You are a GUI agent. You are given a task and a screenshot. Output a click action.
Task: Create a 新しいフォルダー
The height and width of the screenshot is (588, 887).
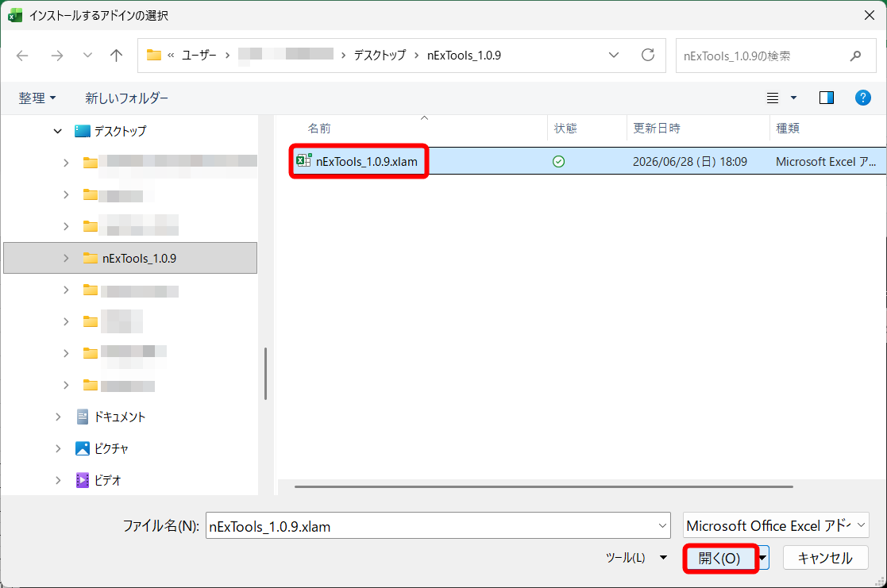127,98
